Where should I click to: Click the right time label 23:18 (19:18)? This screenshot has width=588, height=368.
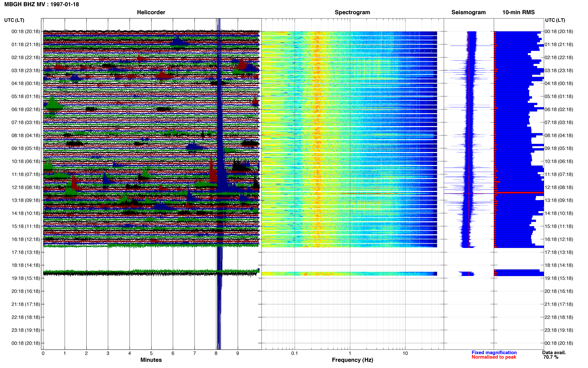pyautogui.click(x=559, y=330)
